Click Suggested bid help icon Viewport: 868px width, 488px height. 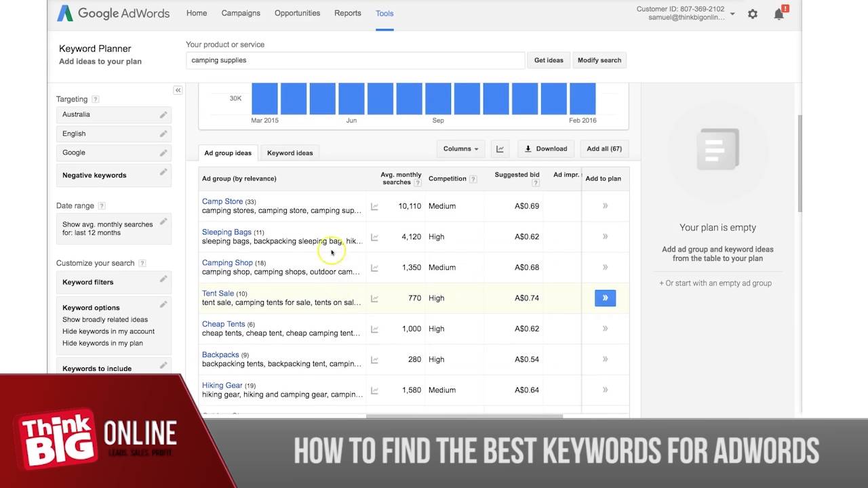click(x=536, y=183)
